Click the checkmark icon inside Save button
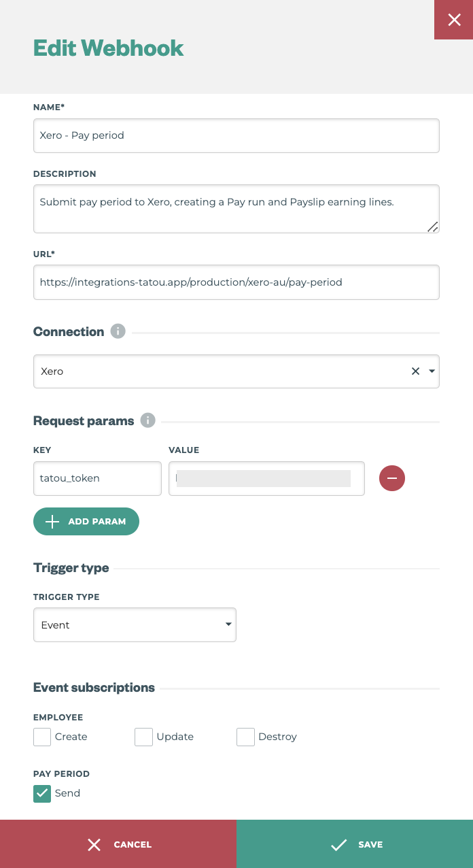This screenshot has height=868, width=473. click(x=338, y=845)
